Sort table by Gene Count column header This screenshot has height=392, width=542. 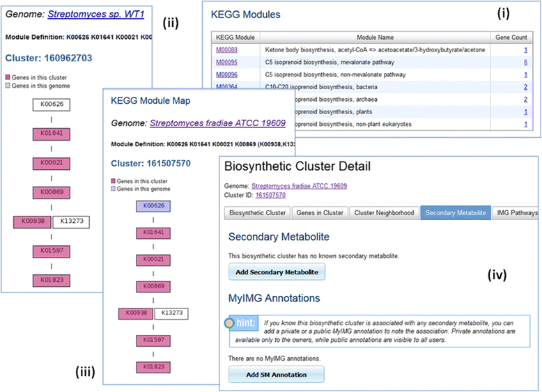click(511, 38)
